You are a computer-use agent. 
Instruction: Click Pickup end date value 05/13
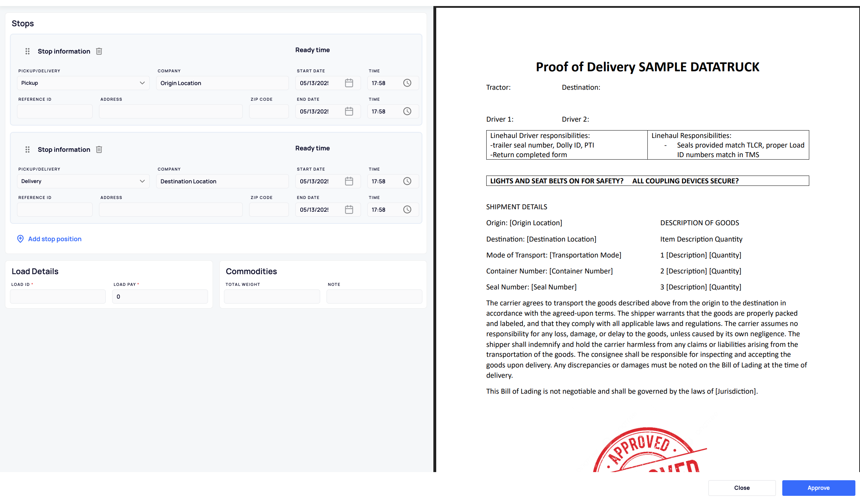point(314,111)
